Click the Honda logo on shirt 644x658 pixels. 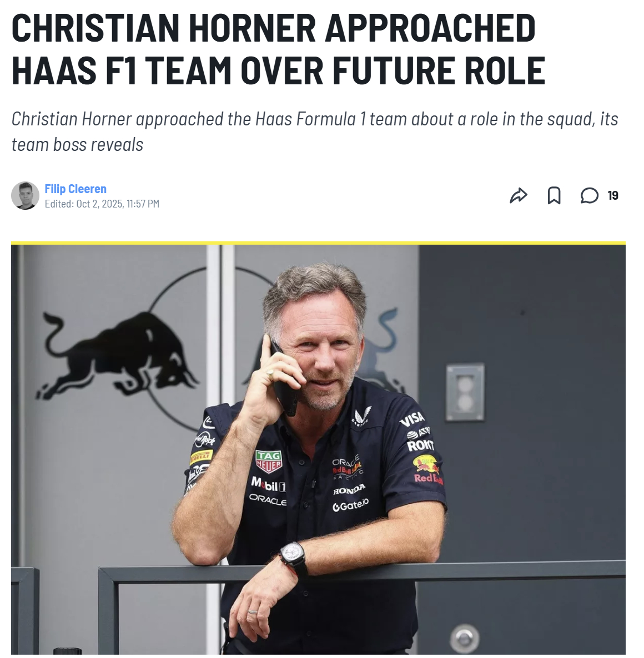pos(349,489)
